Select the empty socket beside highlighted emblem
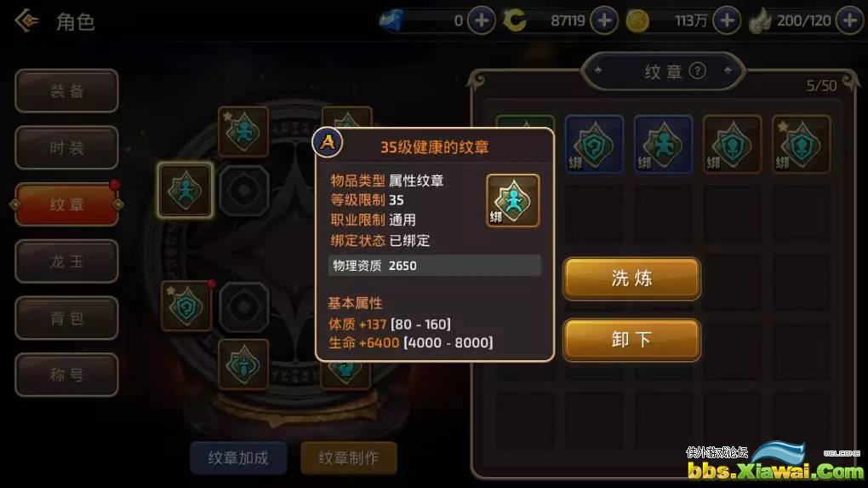Image resolution: width=868 pixels, height=488 pixels. click(x=243, y=190)
